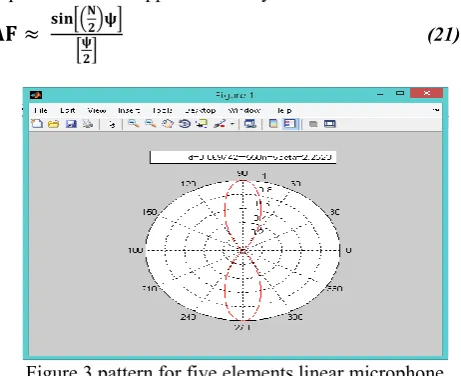The image size is (461, 376).
Task: Open the Edit menu
Action: pos(68,110)
